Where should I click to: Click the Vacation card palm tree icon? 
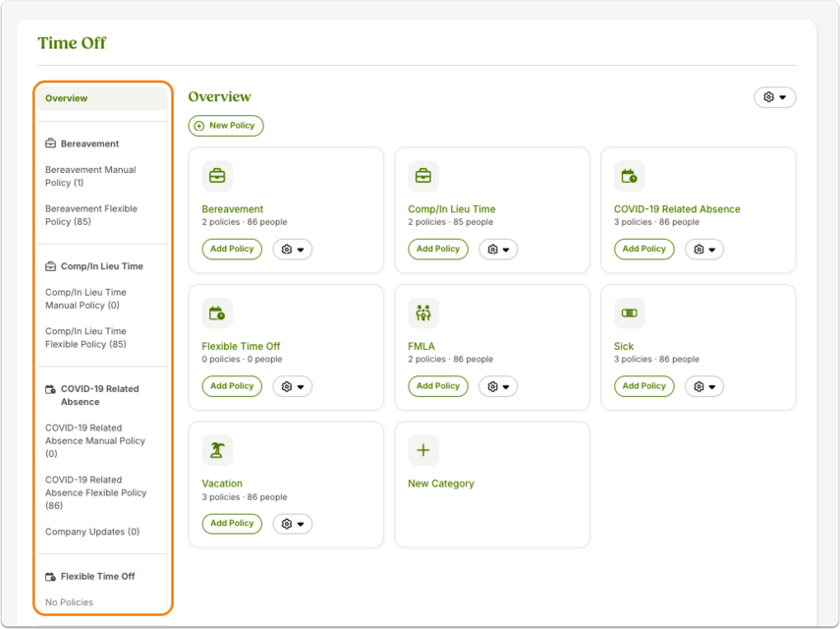217,450
